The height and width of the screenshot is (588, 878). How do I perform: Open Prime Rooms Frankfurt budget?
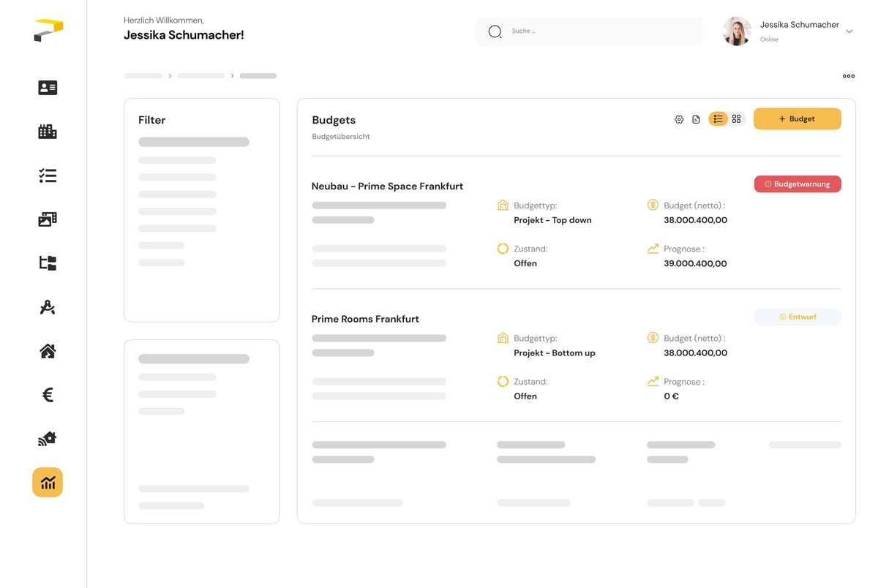(x=365, y=319)
